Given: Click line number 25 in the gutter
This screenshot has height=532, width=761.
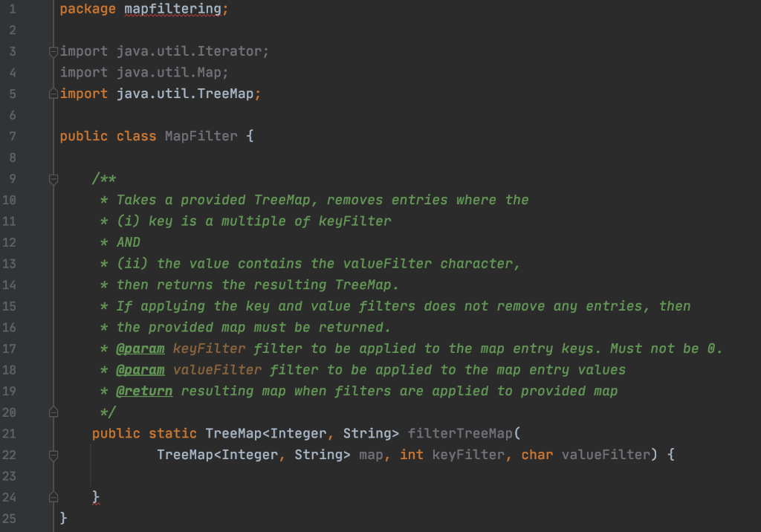Looking at the screenshot, I should [9, 519].
